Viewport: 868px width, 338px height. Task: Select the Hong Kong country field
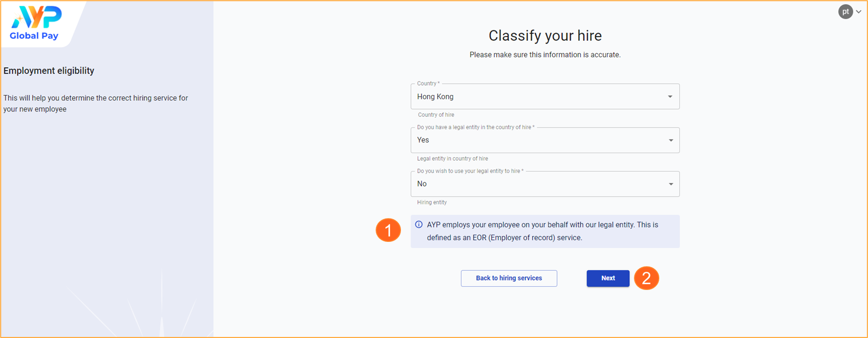545,97
